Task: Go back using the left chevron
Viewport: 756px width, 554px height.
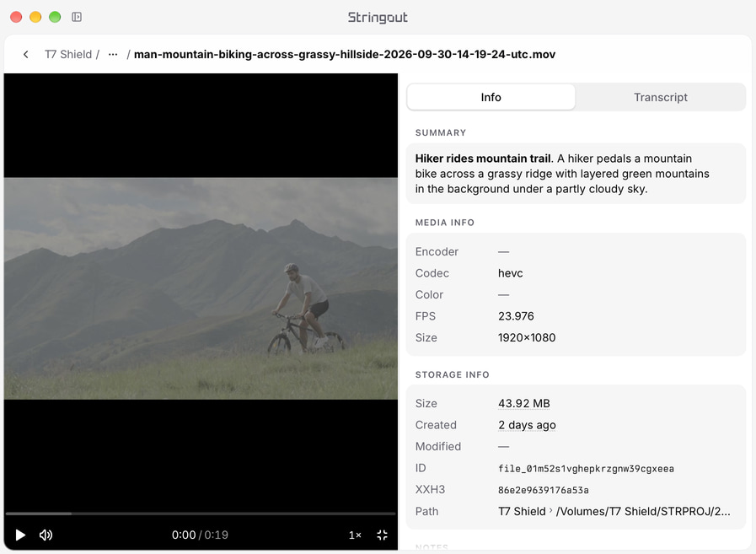Action: (26, 55)
